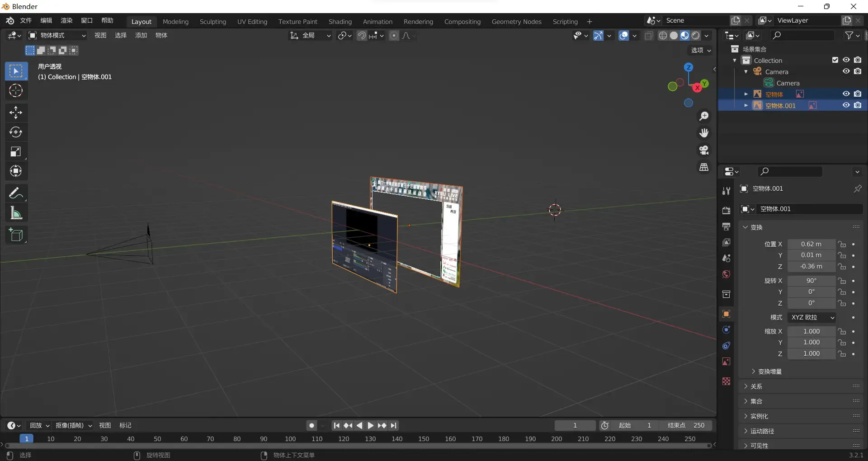This screenshot has width=868, height=461.
Task: Expand the 关系 panel
Action: tap(801, 386)
